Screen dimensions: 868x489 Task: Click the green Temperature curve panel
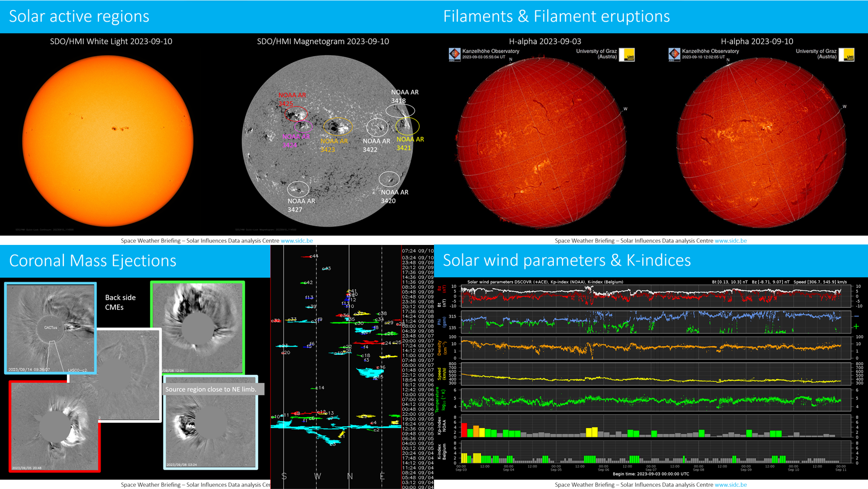[x=656, y=400]
